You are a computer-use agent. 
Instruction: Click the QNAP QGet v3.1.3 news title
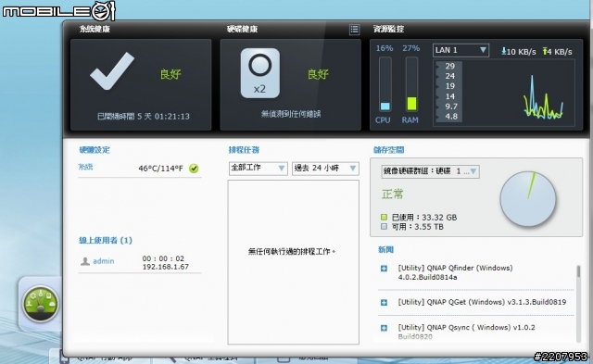point(482,302)
